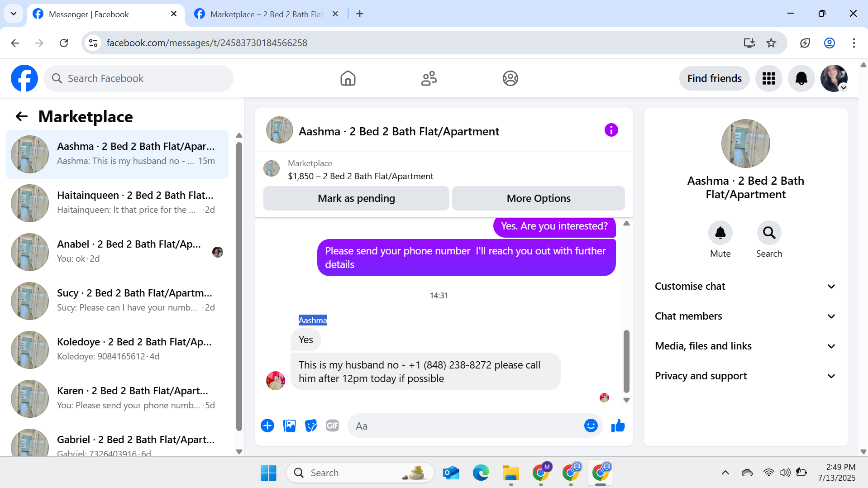The width and height of the screenshot is (868, 488).
Task: Choose a GIF in composer
Action: [x=333, y=426]
